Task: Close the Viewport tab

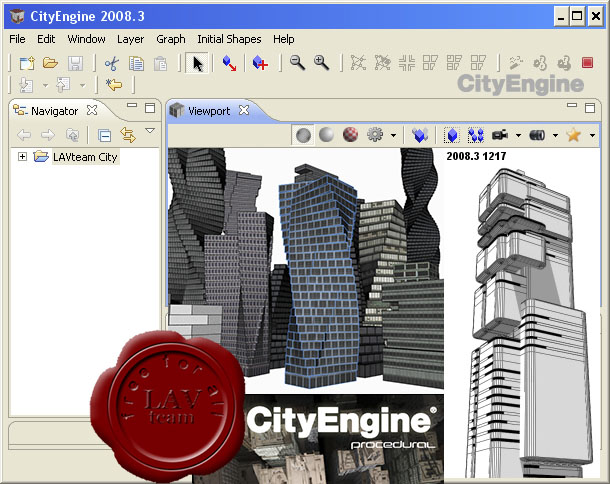Action: point(244,110)
